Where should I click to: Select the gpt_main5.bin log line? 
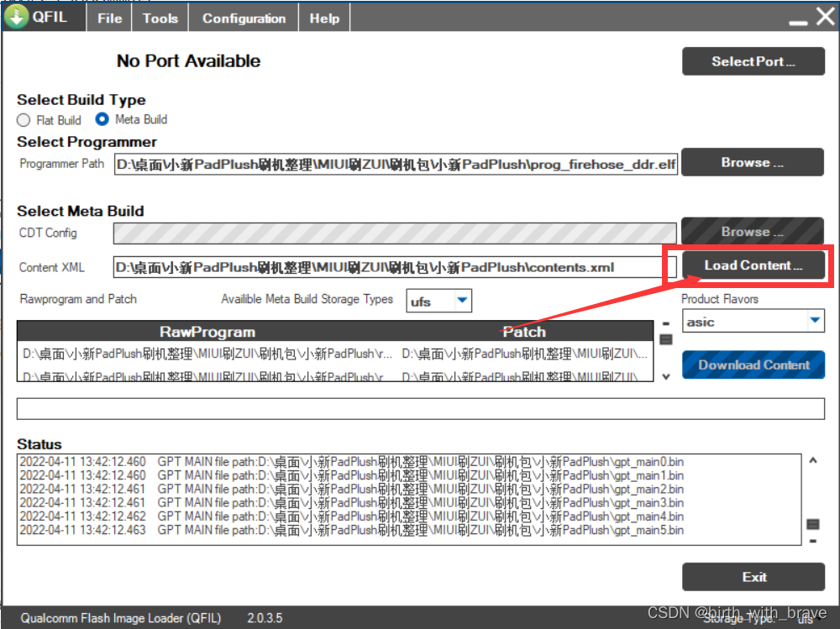click(351, 530)
